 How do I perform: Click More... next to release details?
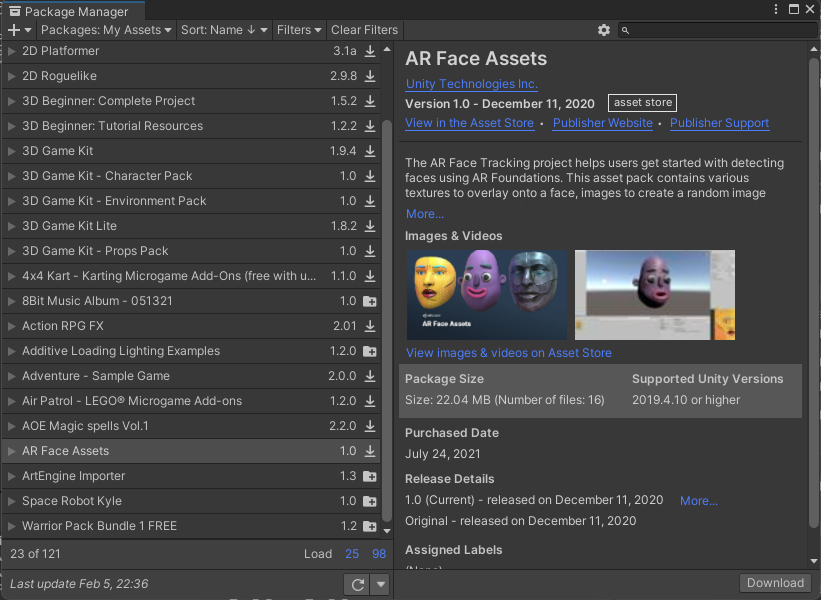click(698, 501)
